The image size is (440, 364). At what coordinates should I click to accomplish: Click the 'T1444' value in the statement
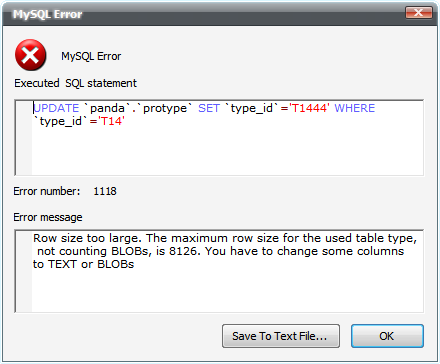(309, 108)
